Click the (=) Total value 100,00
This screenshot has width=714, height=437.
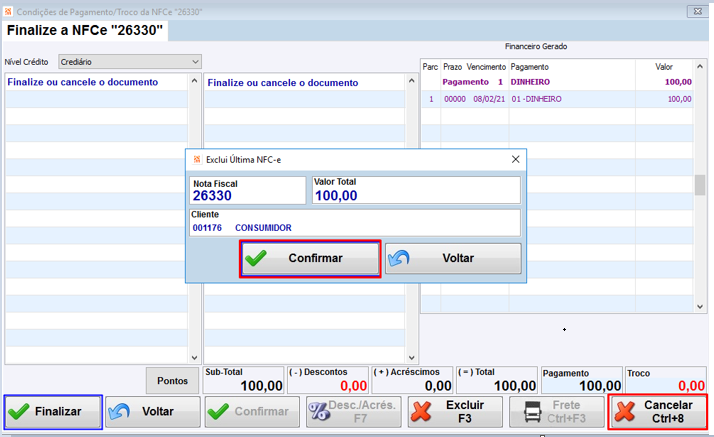click(515, 386)
